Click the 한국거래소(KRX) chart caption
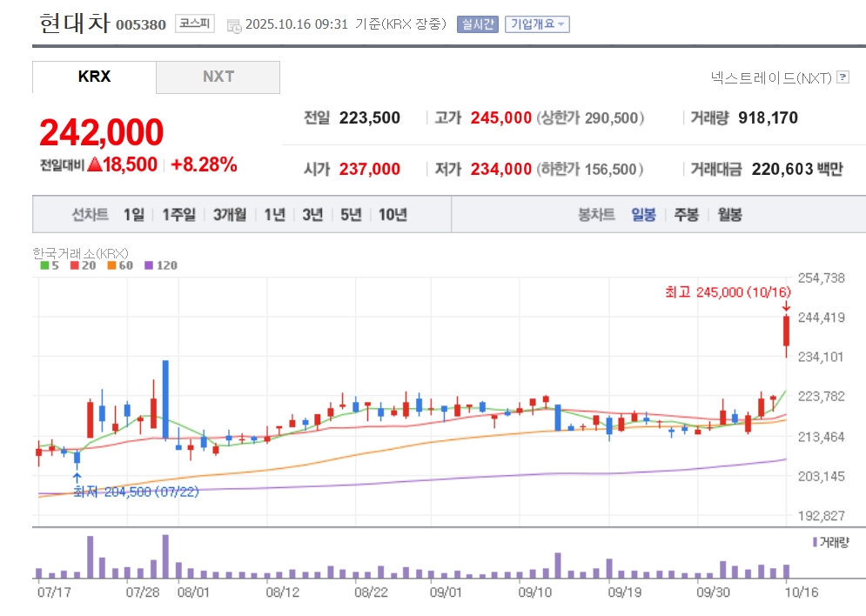The height and width of the screenshot is (616, 866). [81, 253]
